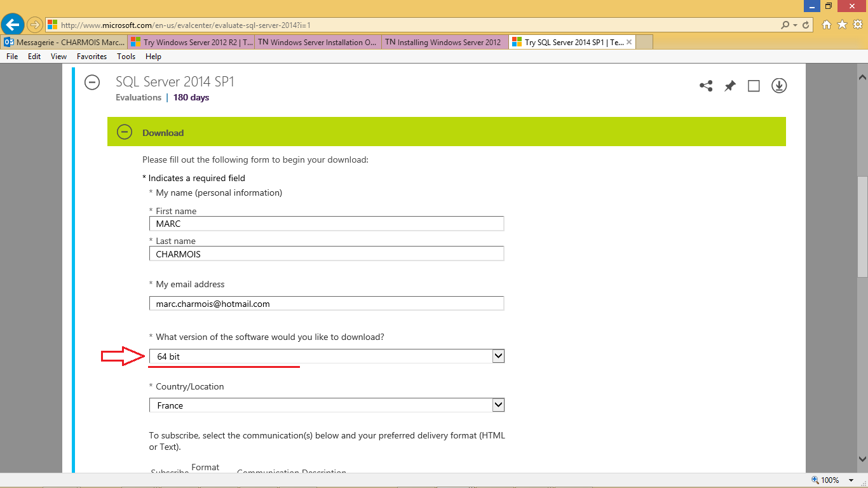Viewport: 868px width, 488px height.
Task: Click scrollbar down arrow
Action: pos(862,459)
